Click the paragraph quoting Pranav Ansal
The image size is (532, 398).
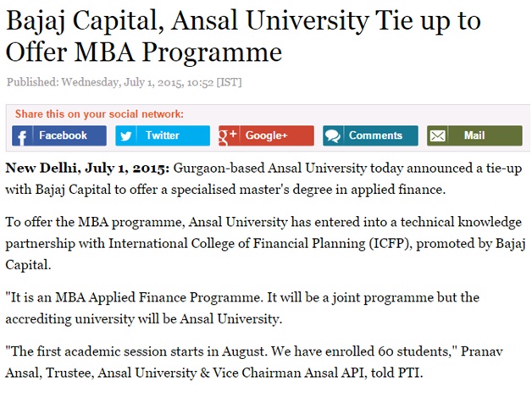point(254,362)
